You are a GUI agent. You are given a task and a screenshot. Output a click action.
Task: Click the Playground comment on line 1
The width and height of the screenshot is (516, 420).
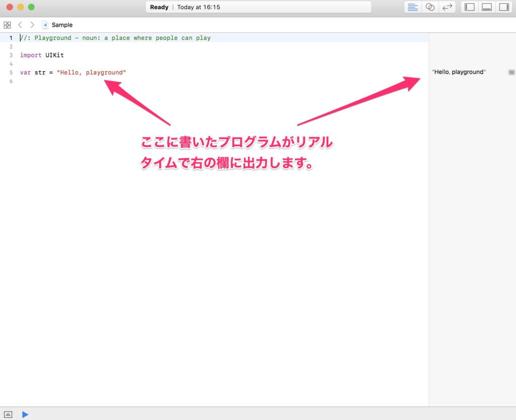click(115, 38)
